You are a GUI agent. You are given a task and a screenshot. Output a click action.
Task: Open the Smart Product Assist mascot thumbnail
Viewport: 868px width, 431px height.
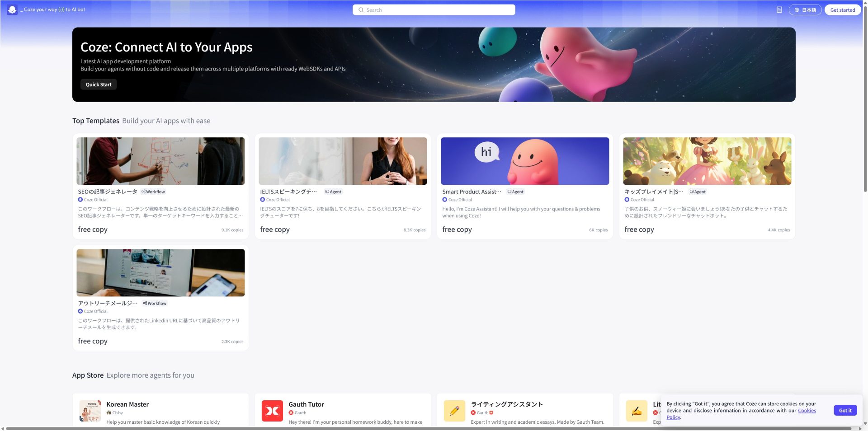pyautogui.click(x=525, y=161)
